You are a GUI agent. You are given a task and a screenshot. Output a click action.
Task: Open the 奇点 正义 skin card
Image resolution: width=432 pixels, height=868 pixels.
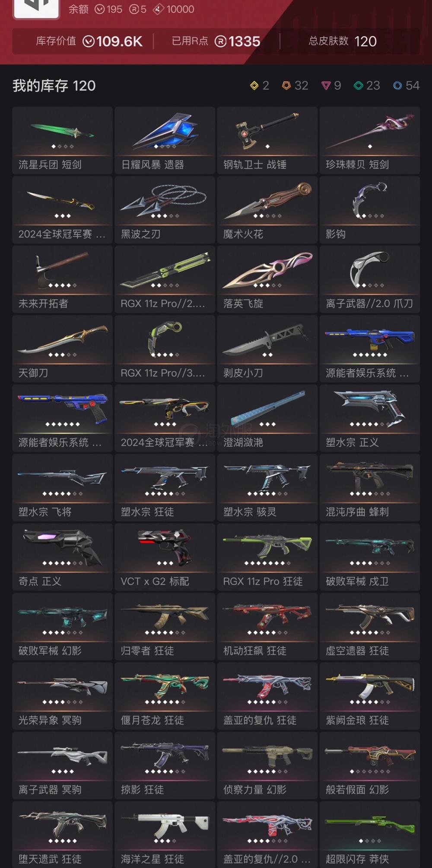point(63,557)
